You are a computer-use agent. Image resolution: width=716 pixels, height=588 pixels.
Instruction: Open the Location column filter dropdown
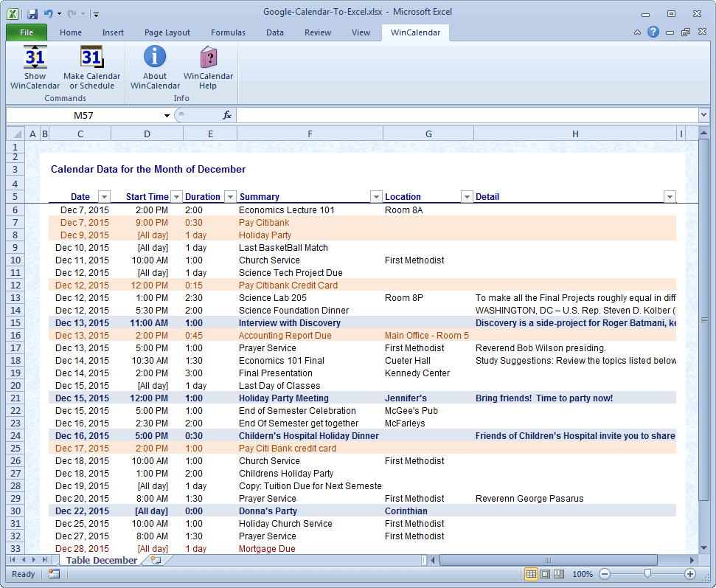(467, 196)
